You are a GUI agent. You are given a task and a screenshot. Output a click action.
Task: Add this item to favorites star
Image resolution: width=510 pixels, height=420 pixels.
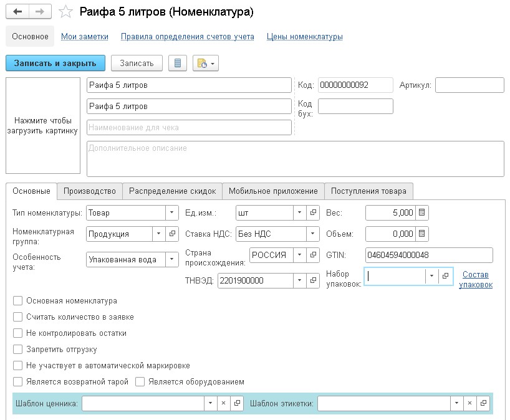66,12
